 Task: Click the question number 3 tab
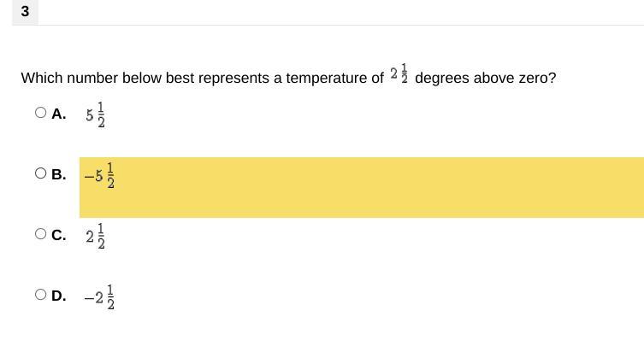[x=25, y=12]
